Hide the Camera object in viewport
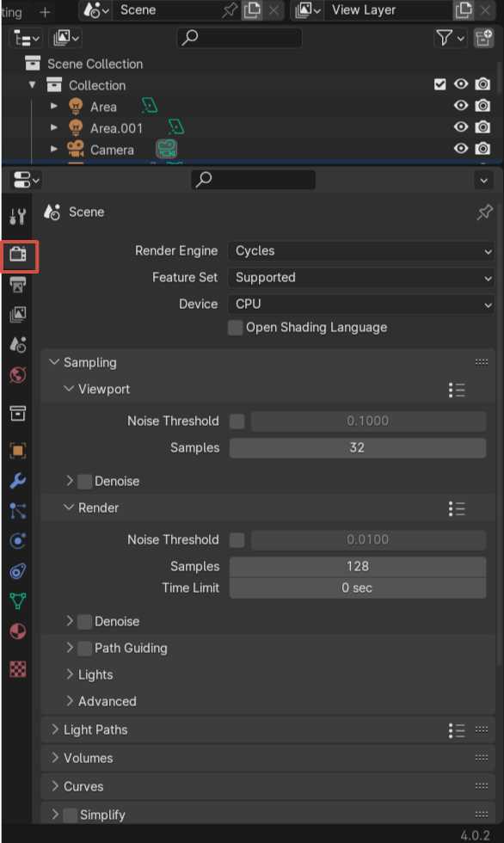Image resolution: width=504 pixels, height=843 pixels. pyautogui.click(x=461, y=149)
